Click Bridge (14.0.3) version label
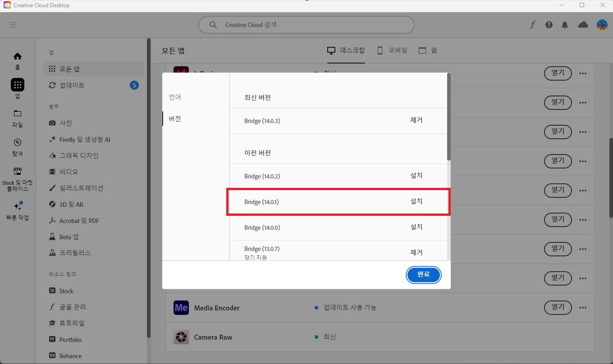The image size is (613, 364). (x=262, y=121)
